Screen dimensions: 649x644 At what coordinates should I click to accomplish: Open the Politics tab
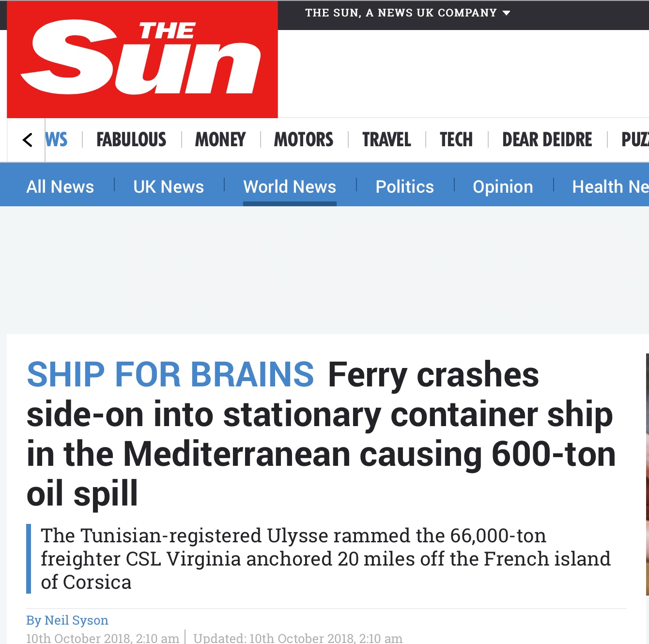[x=404, y=187]
